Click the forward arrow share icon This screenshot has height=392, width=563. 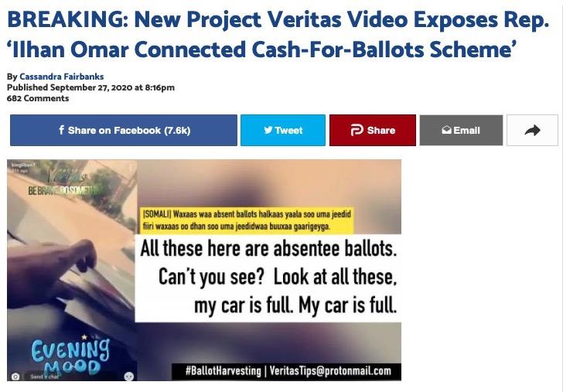tap(533, 131)
